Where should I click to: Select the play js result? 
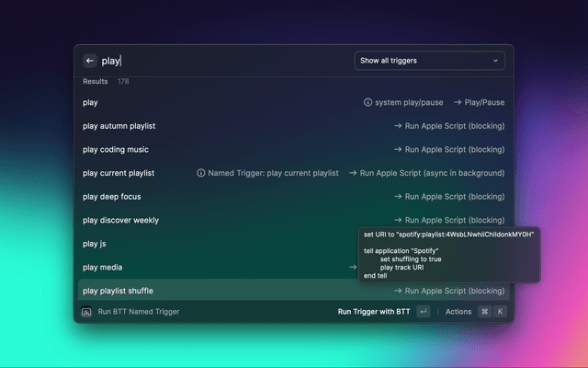pos(96,244)
